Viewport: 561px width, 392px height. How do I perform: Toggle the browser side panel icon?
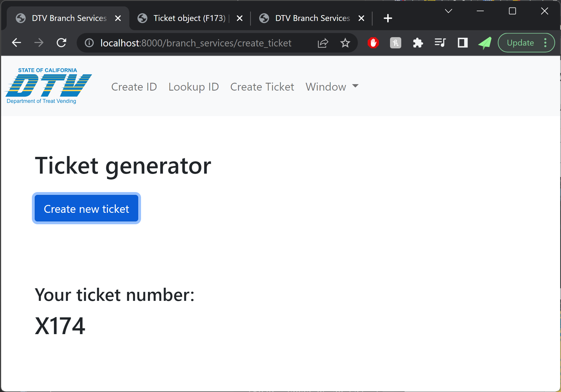click(x=463, y=43)
